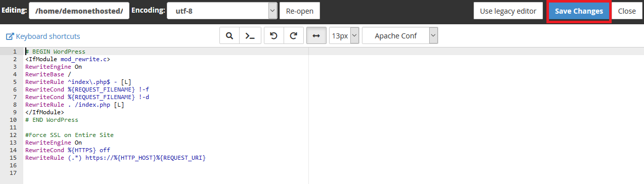Undo the last edit
This screenshot has height=184, width=644.
[273, 36]
